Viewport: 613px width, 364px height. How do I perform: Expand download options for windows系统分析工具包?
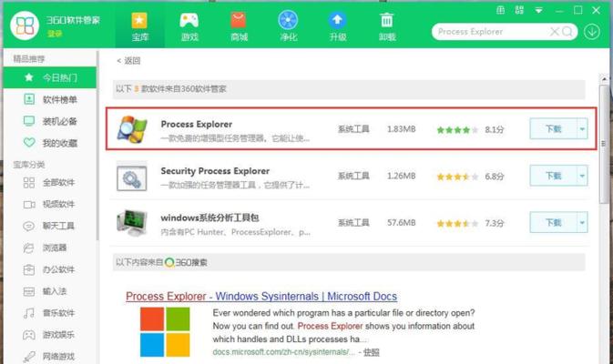583,222
